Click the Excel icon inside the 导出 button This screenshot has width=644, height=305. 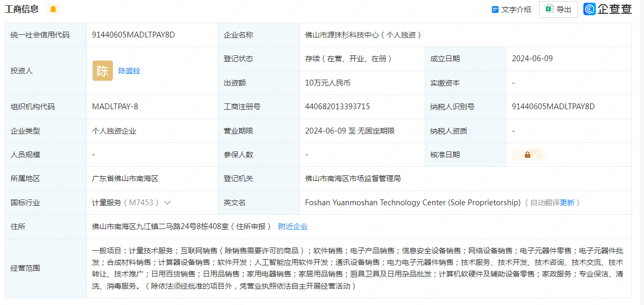(x=549, y=9)
